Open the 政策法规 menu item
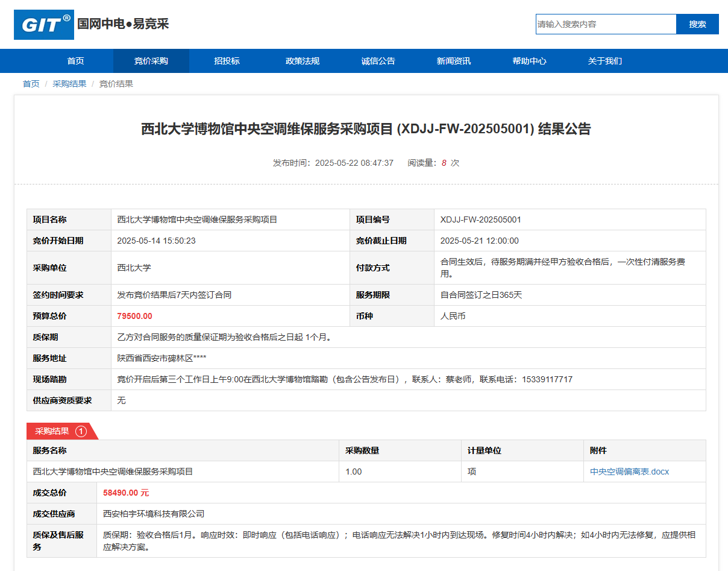Screen dimensions: 728x571 [x=303, y=61]
